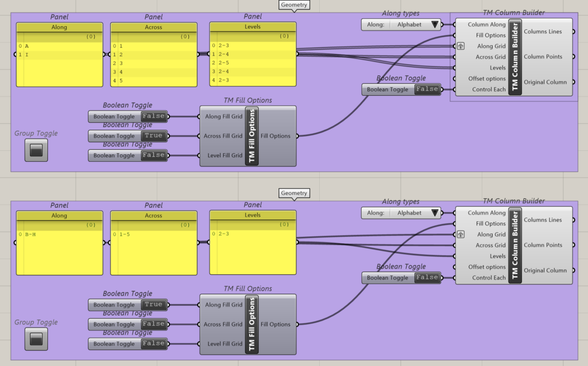
Task: Toggle the True value feeding upper Across Fill Grid
Action: pos(154,136)
